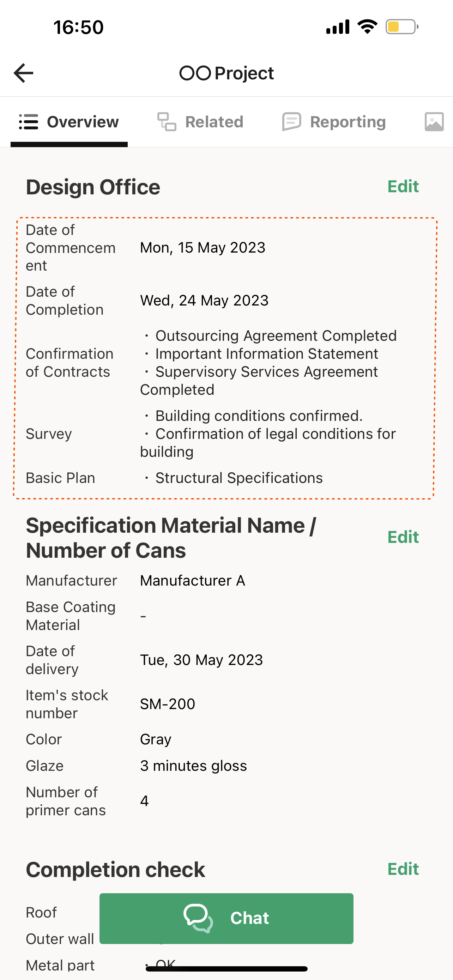
Task: Tap the Overview list icon
Action: pyautogui.click(x=29, y=122)
